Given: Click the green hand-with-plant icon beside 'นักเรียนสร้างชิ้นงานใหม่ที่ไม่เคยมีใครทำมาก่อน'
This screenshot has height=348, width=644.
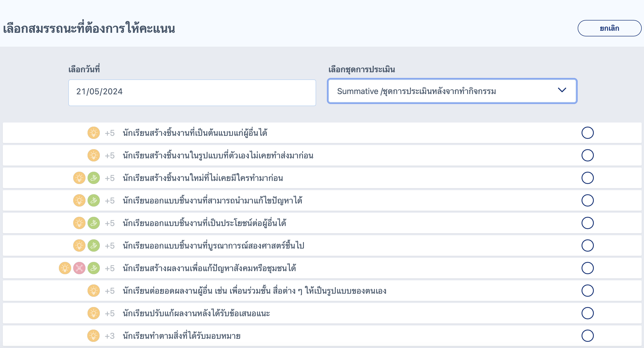Looking at the screenshot, I should click(x=94, y=178).
